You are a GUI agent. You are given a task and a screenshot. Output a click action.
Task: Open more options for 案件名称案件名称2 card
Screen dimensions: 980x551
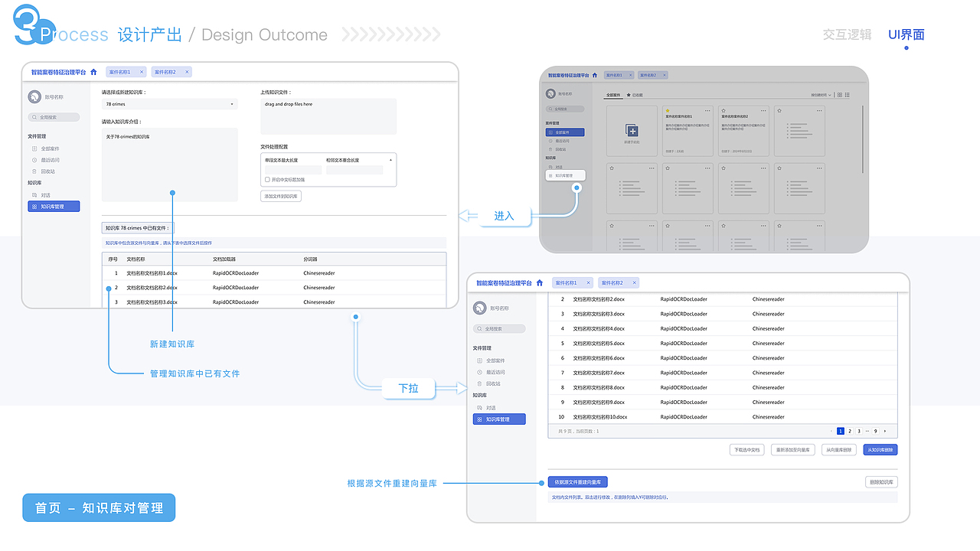coord(764,111)
